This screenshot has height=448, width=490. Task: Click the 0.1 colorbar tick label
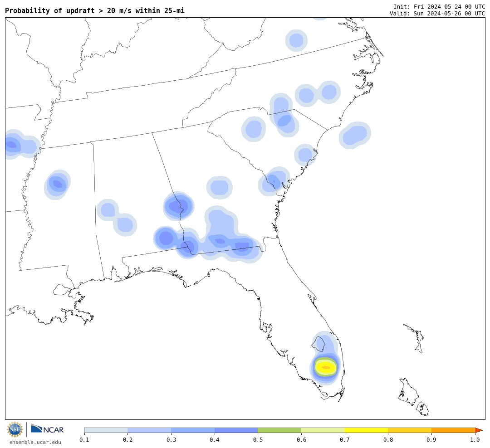tap(84, 440)
